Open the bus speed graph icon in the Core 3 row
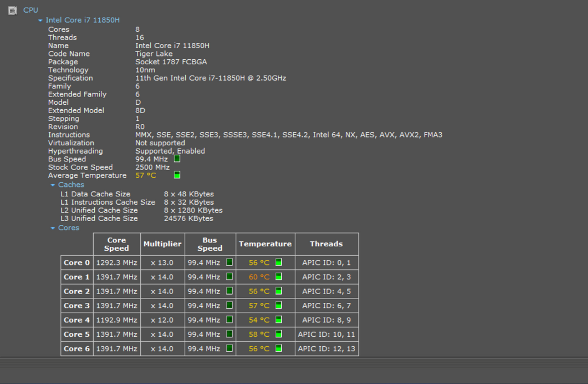588x384 pixels. (230, 305)
